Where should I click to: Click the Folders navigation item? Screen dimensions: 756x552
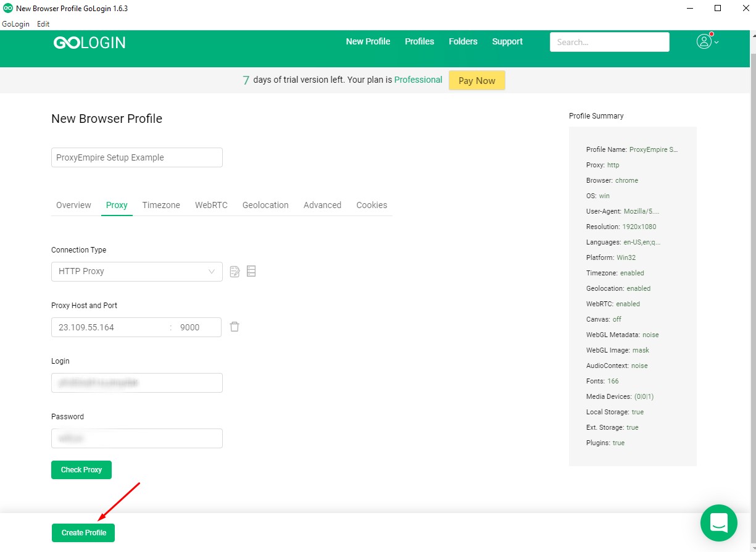(463, 41)
